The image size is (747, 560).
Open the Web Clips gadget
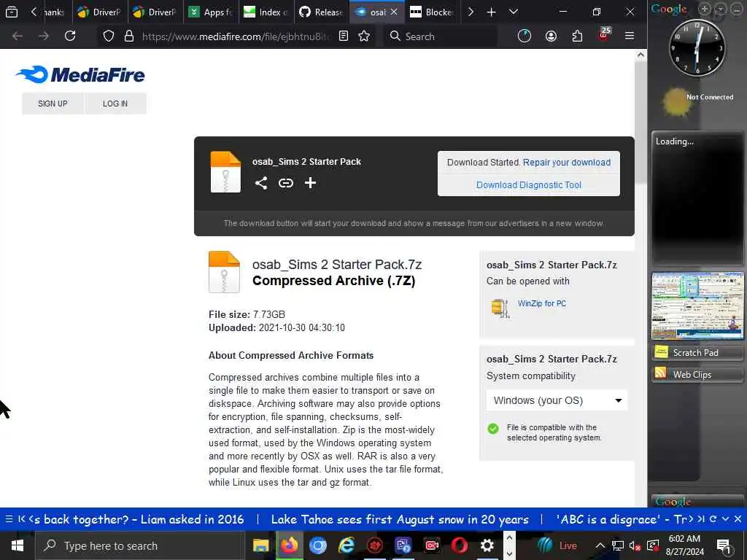pyautogui.click(x=697, y=374)
